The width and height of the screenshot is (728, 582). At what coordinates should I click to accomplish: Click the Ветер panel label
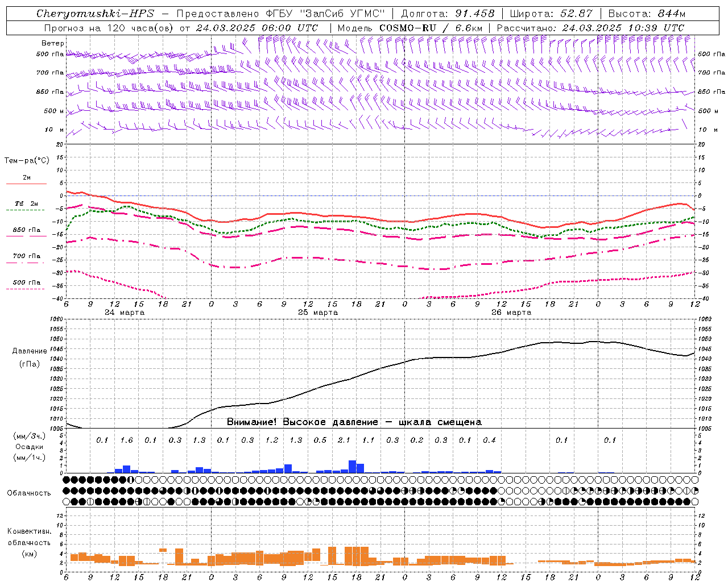point(53,43)
